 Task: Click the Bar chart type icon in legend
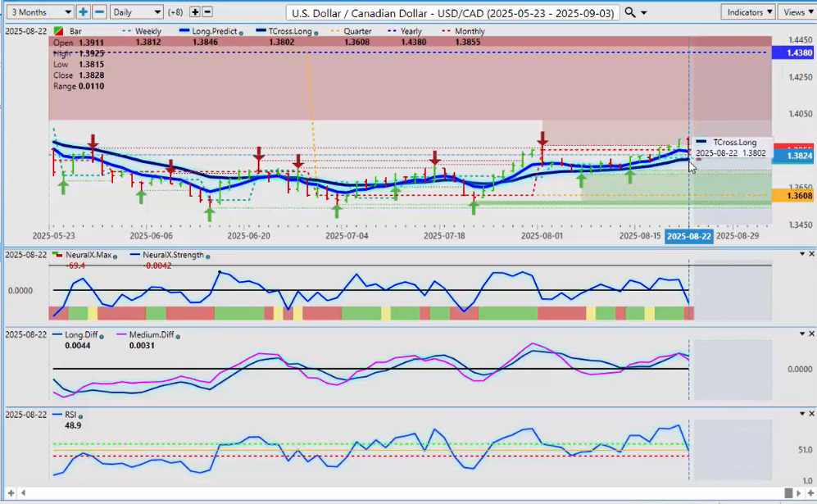[x=59, y=31]
